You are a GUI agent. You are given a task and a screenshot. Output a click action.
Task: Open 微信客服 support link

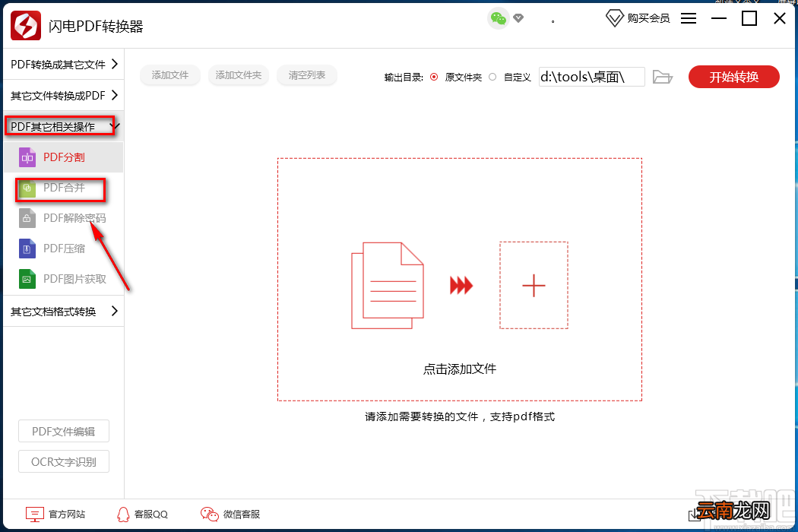pyautogui.click(x=242, y=515)
